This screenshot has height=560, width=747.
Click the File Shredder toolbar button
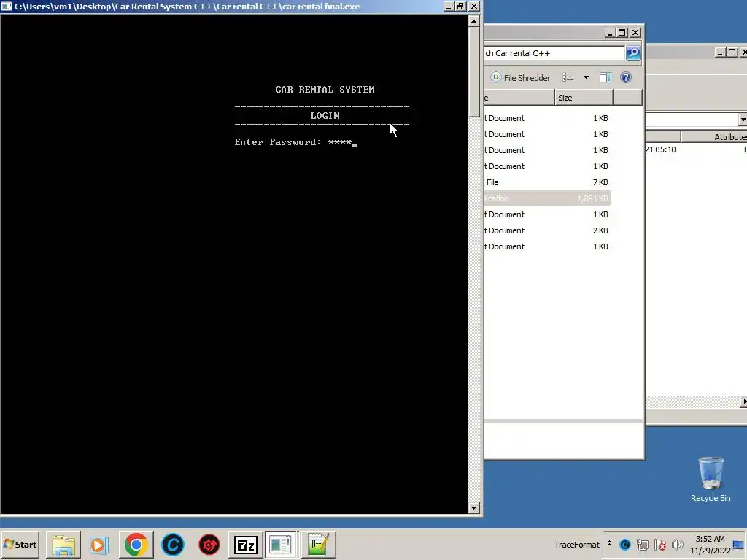pyautogui.click(x=521, y=77)
